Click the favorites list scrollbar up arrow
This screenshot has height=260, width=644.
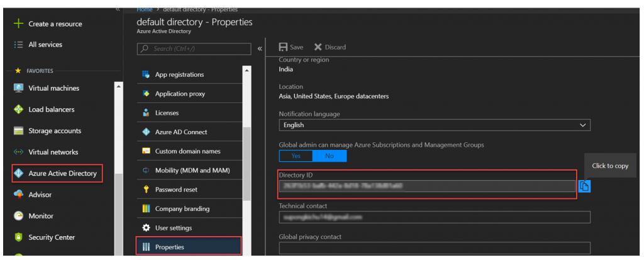tap(118, 86)
